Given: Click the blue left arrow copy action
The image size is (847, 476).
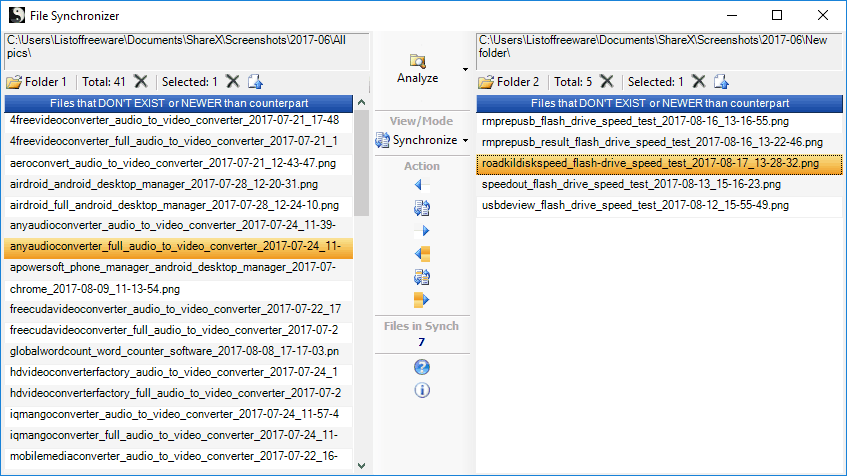Looking at the screenshot, I should (x=421, y=185).
